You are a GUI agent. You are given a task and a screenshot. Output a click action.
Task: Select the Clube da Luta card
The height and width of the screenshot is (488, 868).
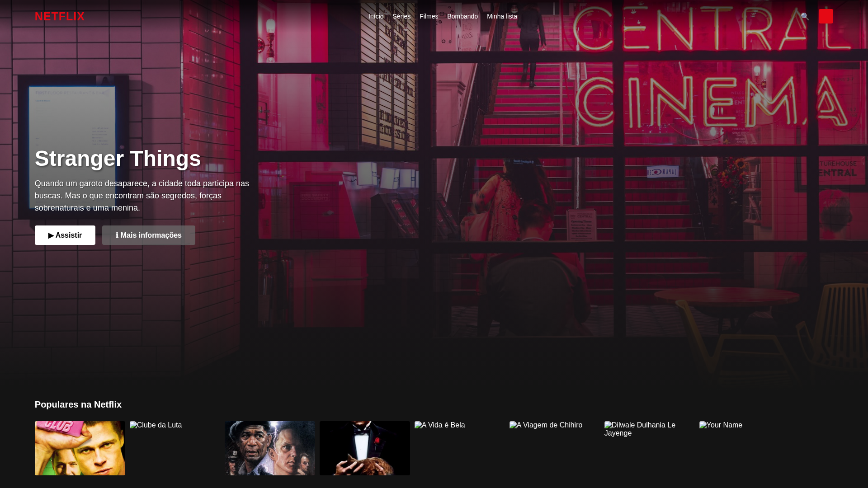(x=175, y=448)
